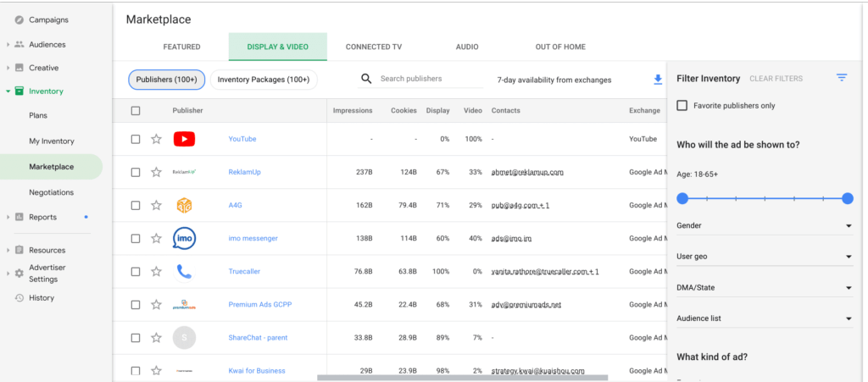Check the select-all checkbox in table header
868x382 pixels.
tap(136, 111)
